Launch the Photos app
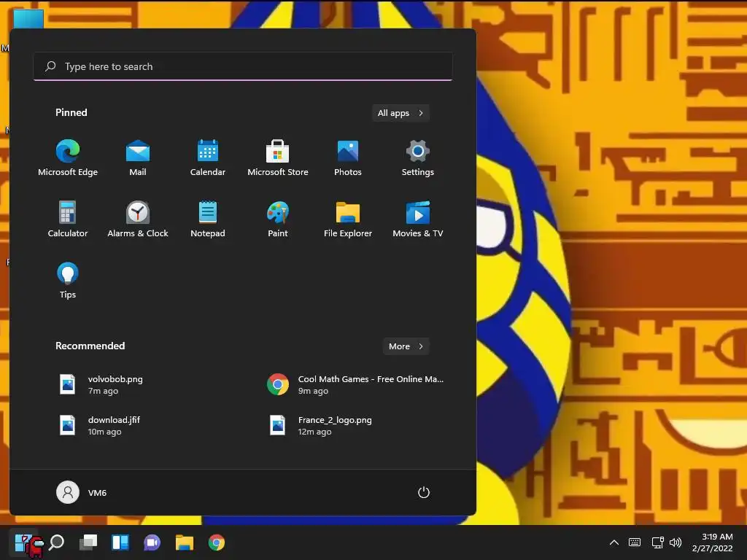 348,157
